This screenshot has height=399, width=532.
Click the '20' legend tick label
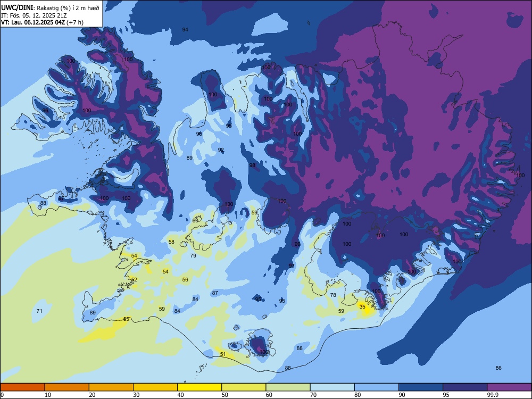click(x=92, y=395)
